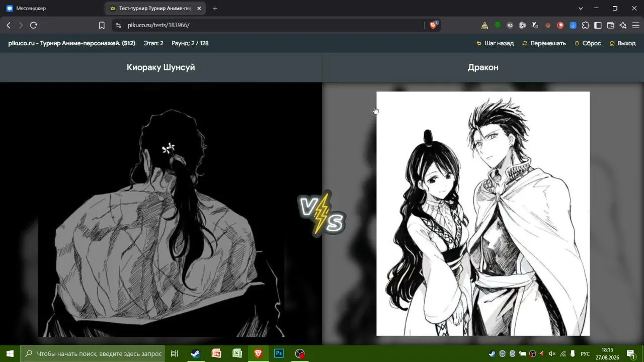
Task: Open the blue download arrow extension
Action: (x=573, y=25)
